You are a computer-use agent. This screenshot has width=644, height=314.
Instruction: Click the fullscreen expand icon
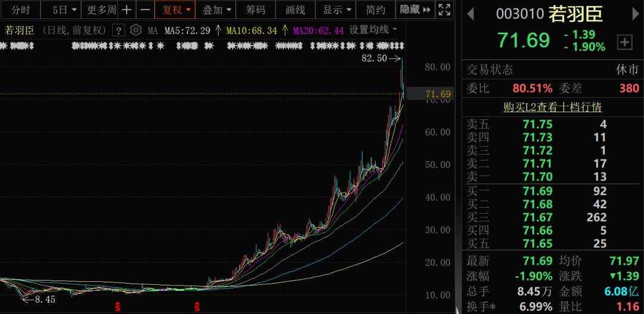[444, 10]
